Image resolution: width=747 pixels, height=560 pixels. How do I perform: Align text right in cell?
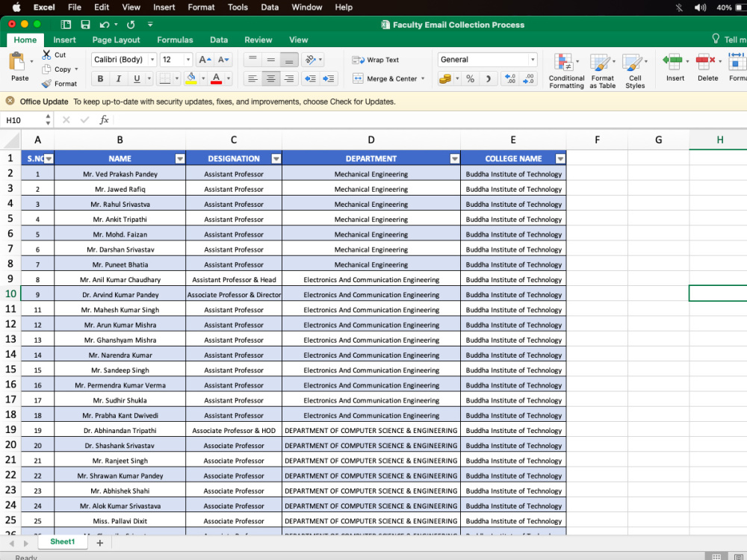[x=288, y=78]
